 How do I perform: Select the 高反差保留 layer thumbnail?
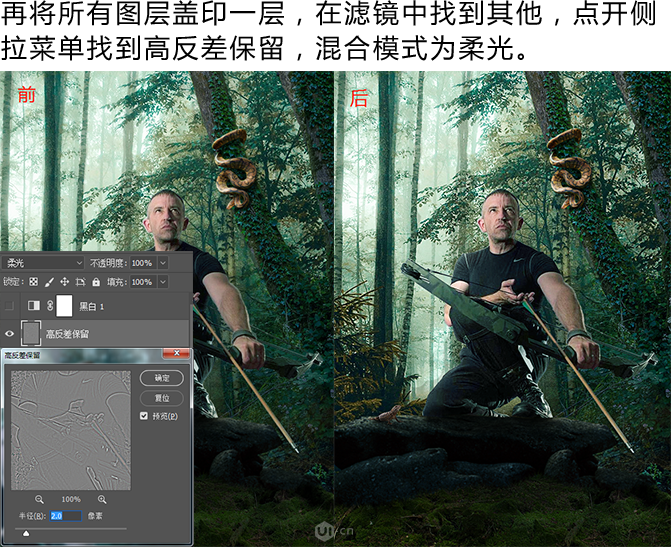click(31, 333)
